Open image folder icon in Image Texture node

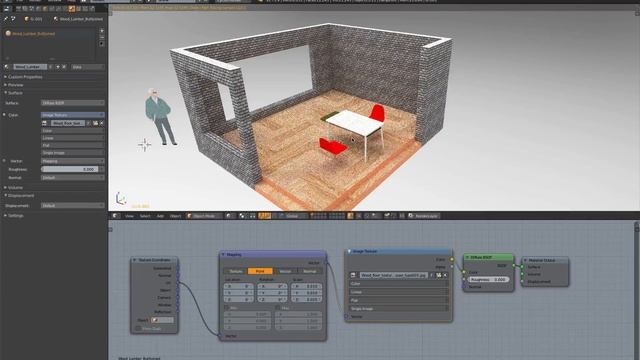coord(439,275)
